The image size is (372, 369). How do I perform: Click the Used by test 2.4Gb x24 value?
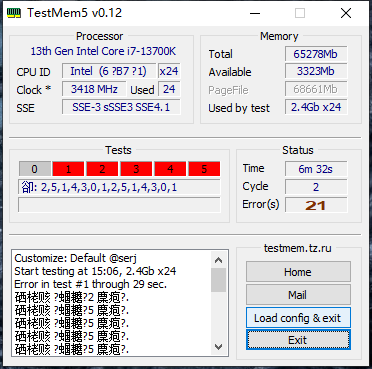coord(316,107)
